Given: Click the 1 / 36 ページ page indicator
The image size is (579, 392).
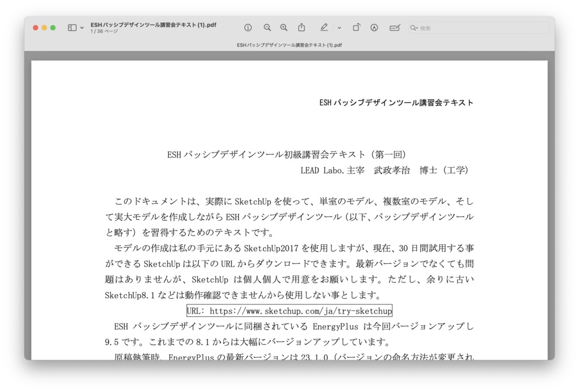Looking at the screenshot, I should pos(104,31).
